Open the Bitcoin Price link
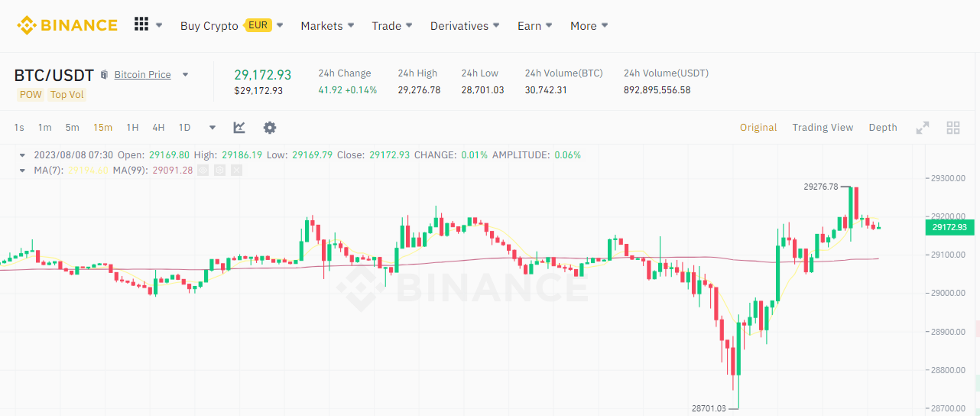This screenshot has width=980, height=416. (142, 75)
